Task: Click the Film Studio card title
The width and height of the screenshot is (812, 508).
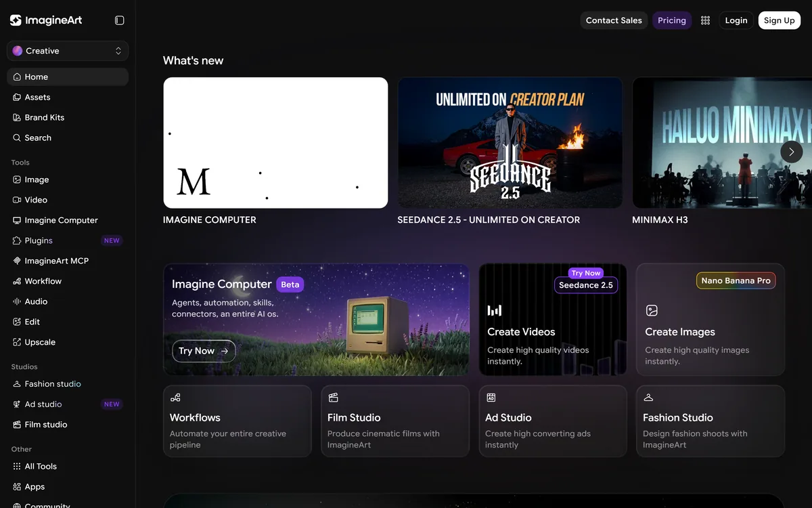Action: (x=354, y=418)
